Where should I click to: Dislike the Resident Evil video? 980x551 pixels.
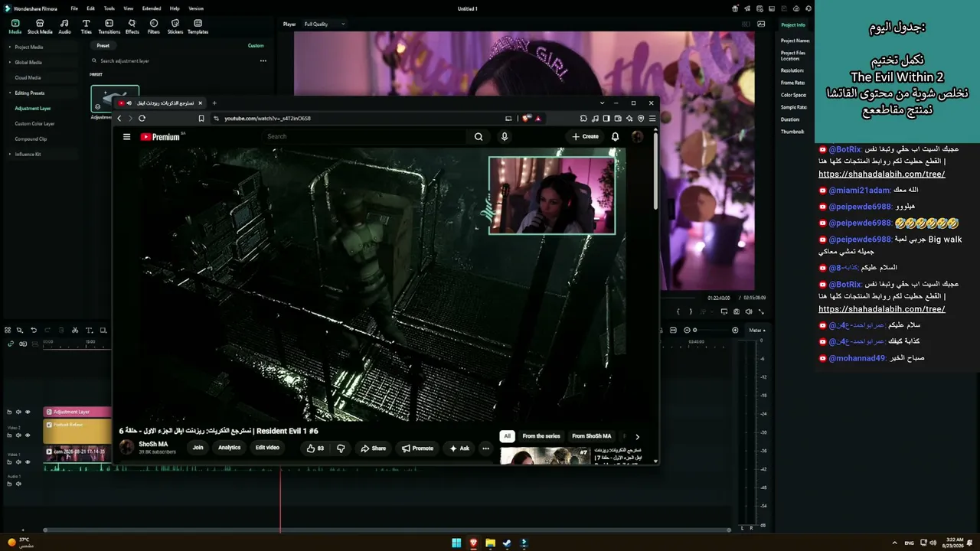(x=341, y=448)
